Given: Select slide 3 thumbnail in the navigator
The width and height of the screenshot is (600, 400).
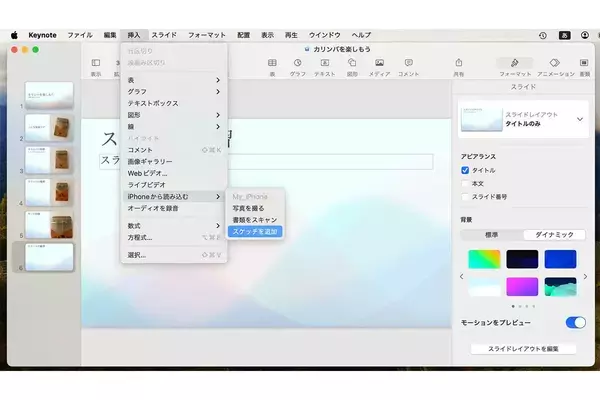Looking at the screenshot, I should click(49, 160).
